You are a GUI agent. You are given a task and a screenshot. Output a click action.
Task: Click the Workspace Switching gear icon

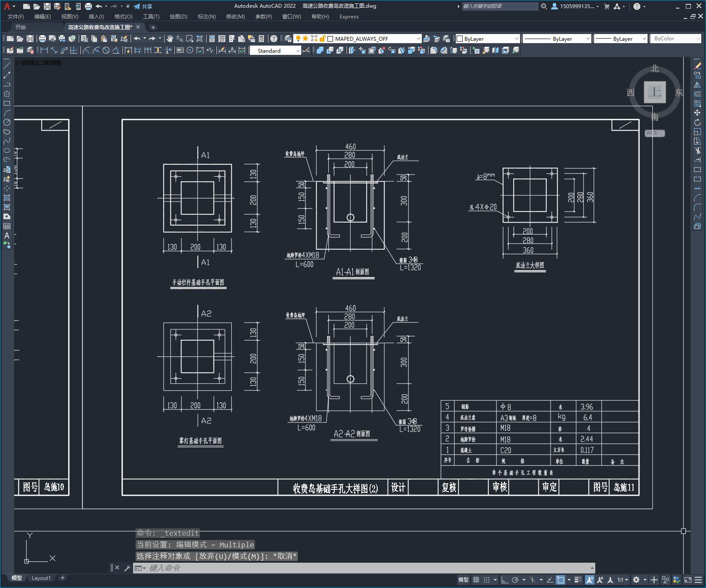pyautogui.click(x=636, y=580)
